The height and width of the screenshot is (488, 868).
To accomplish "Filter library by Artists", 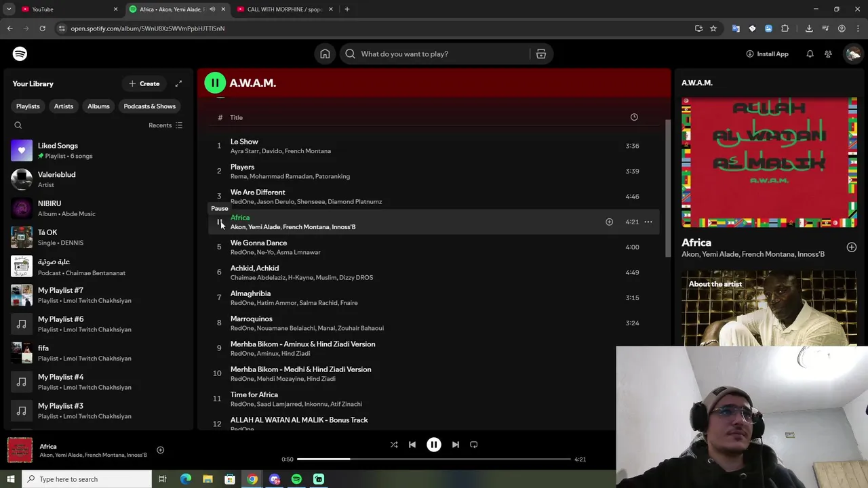I will tap(64, 106).
